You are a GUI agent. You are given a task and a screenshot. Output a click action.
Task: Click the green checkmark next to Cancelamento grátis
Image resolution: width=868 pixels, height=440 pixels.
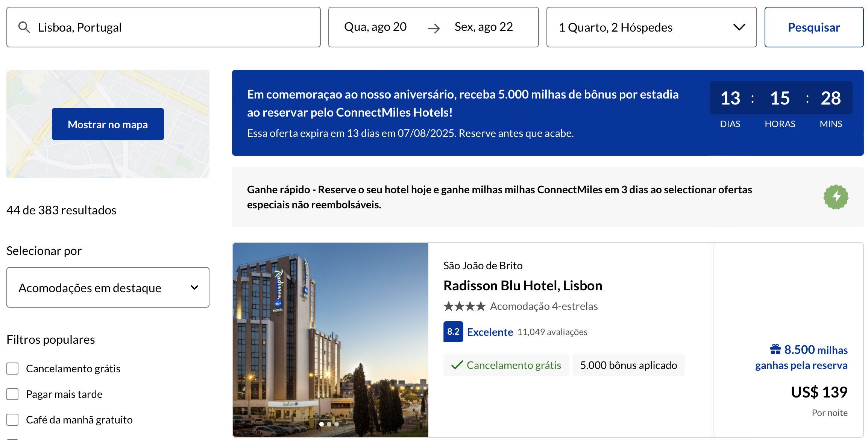457,365
